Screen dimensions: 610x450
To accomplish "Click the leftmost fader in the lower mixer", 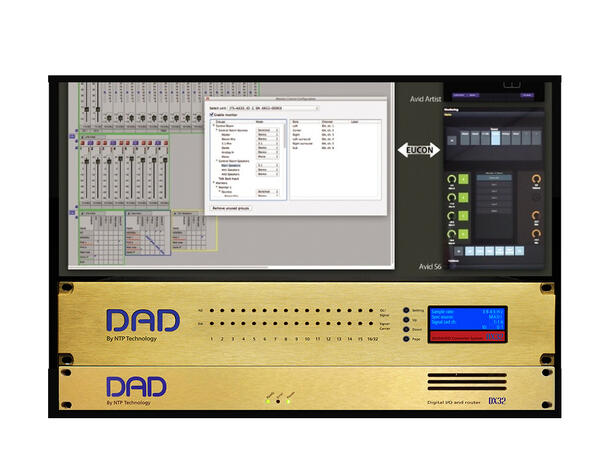I will 87,161.
